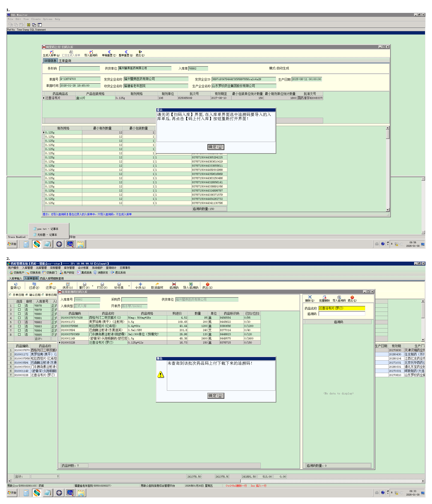Select the 开单日期 radio button
The height and width of the screenshot is (504, 432).
click(x=10, y=295)
